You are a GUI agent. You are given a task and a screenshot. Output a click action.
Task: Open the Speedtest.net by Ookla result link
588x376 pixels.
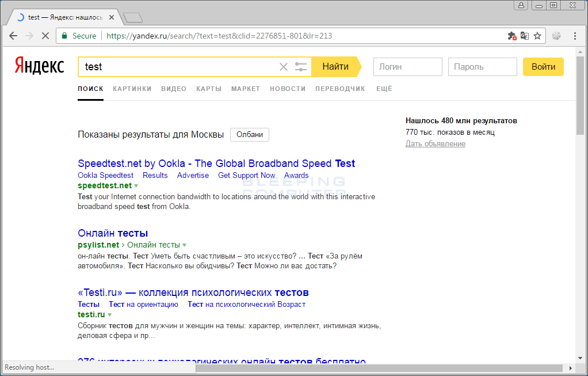coord(216,164)
